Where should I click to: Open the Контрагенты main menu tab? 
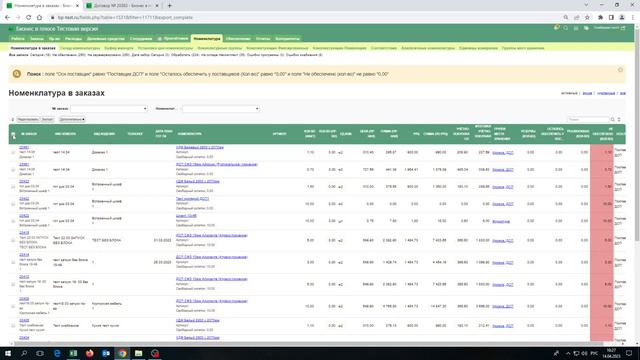(288, 39)
